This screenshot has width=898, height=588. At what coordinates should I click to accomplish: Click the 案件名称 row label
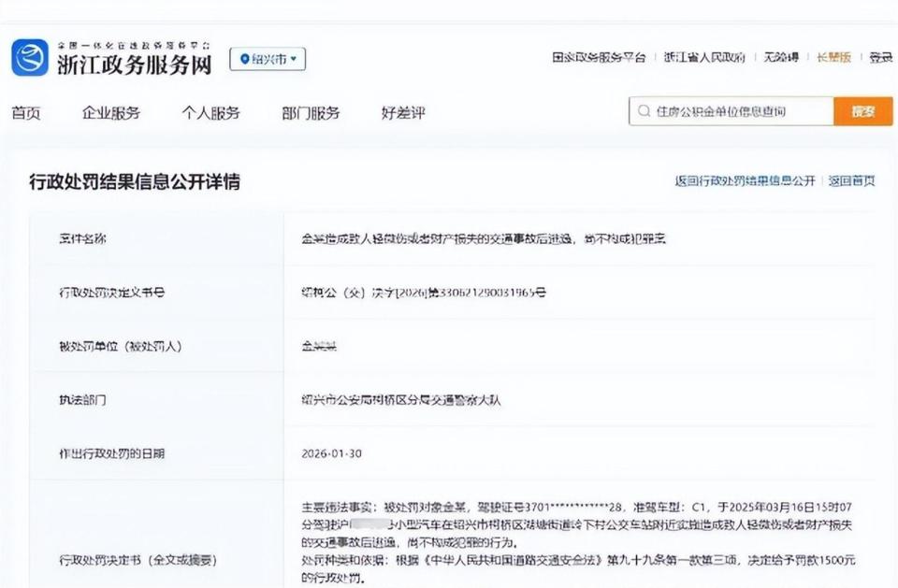(82, 238)
